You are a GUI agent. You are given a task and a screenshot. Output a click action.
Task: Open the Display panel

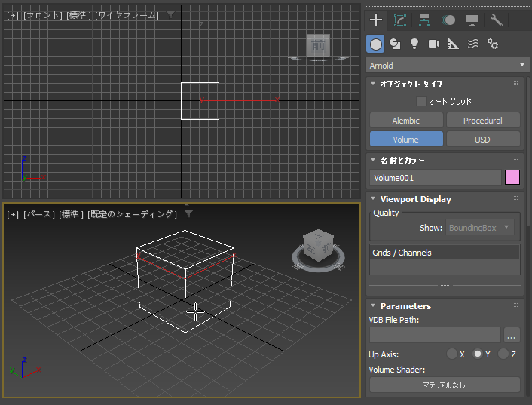[x=472, y=20]
